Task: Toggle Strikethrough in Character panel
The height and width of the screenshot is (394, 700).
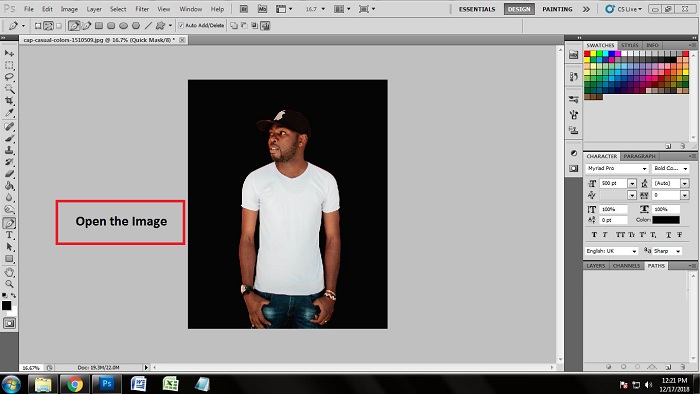Action: [679, 235]
